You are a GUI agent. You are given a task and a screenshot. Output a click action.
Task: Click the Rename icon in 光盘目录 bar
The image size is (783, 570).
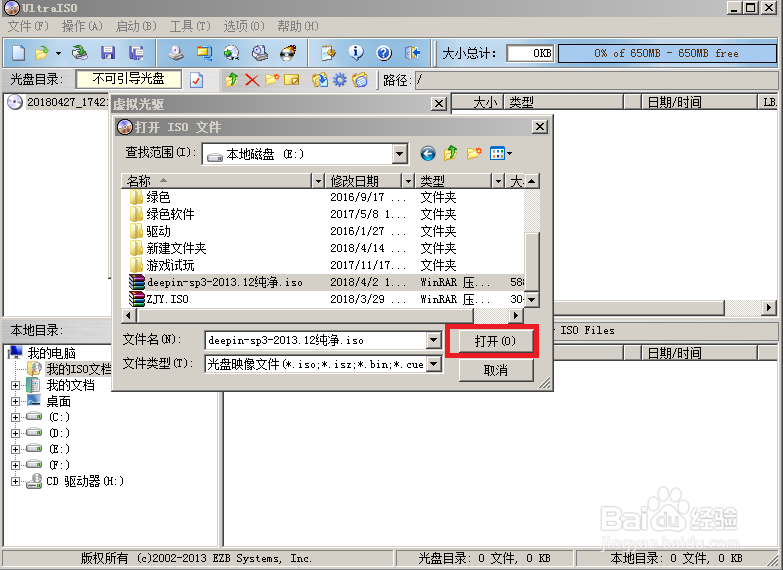click(292, 80)
